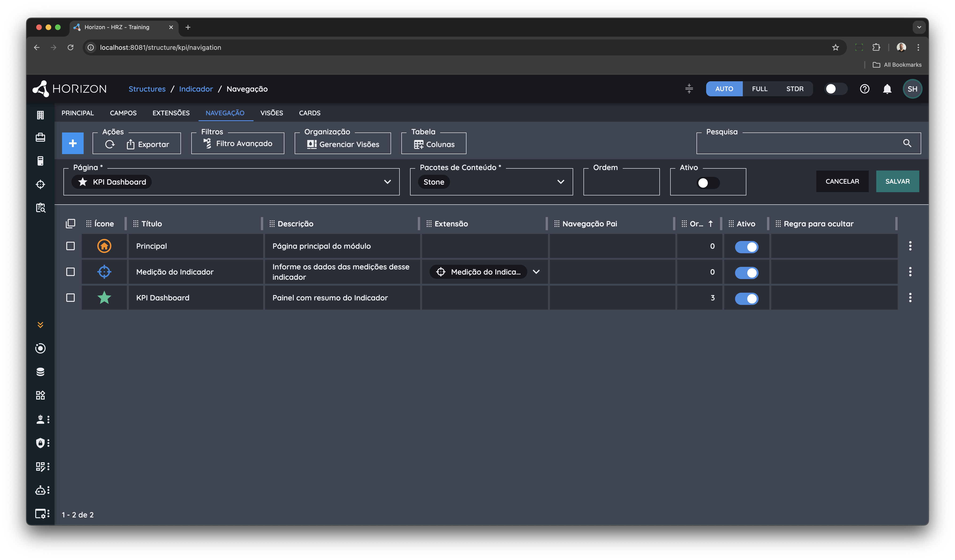Open Filtro Avançado
The height and width of the screenshot is (560, 955).
(238, 144)
